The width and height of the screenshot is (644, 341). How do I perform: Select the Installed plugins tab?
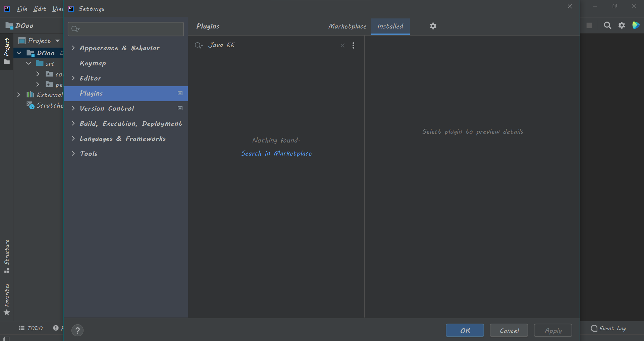click(x=390, y=26)
